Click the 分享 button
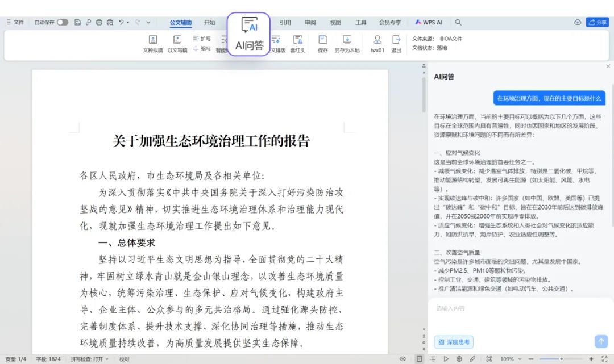This screenshot has height=364, width=614. click(x=598, y=22)
